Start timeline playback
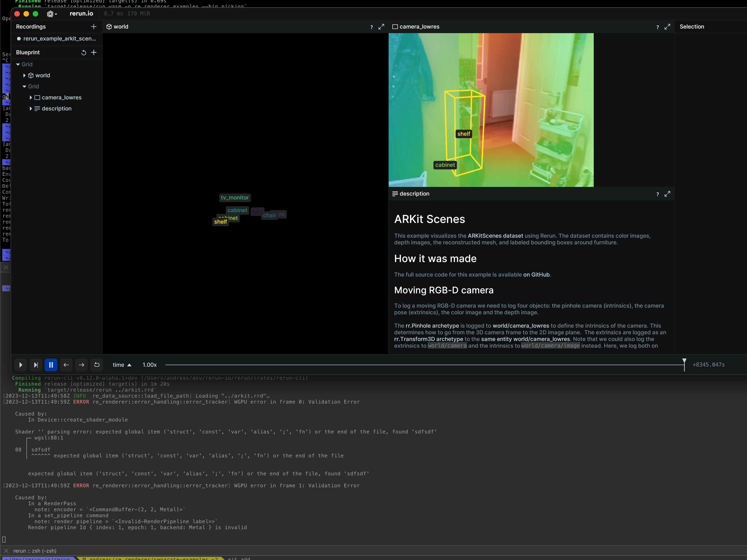The image size is (747, 560). 21,365
